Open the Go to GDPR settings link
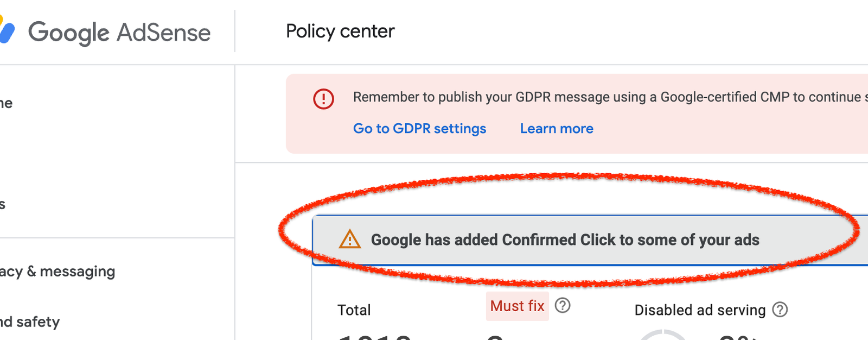Screen dimensions: 868x340 (419, 129)
